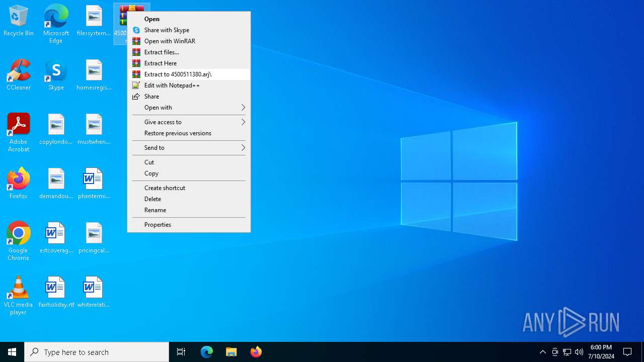Choose Share with Skype
The height and width of the screenshot is (362, 644).
[x=189, y=30]
